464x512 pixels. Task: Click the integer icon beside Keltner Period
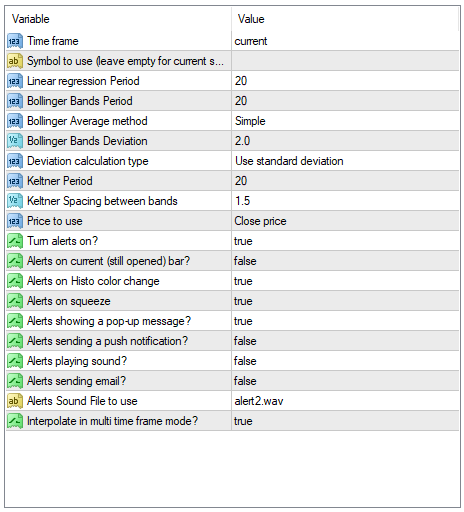click(x=15, y=181)
